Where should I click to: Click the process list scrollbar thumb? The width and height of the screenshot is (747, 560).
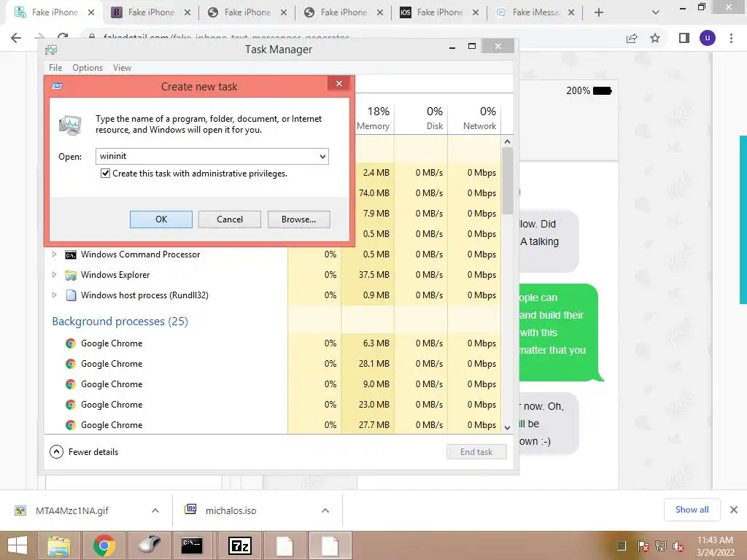coord(508,181)
